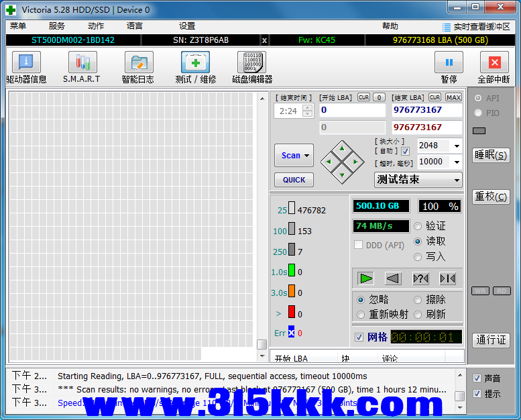This screenshot has width=521, height=420.
Task: Select the Ignore (忽略) radio button
Action: 361,300
